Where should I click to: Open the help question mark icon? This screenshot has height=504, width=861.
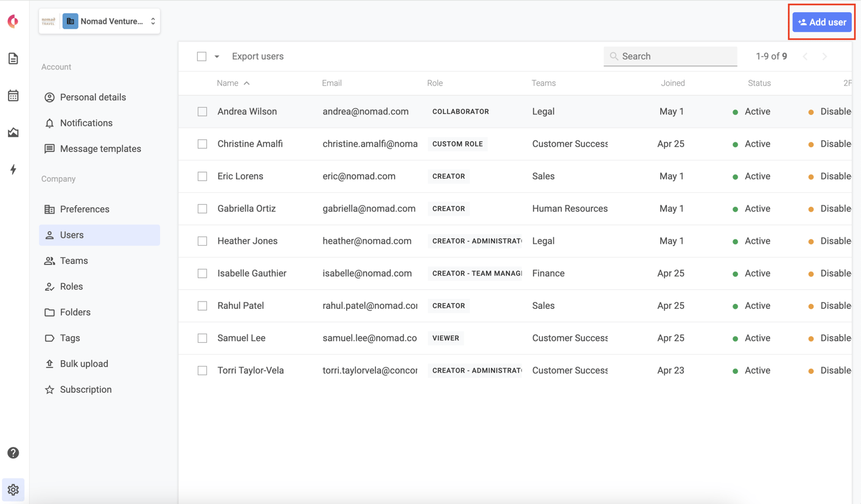[x=13, y=453]
